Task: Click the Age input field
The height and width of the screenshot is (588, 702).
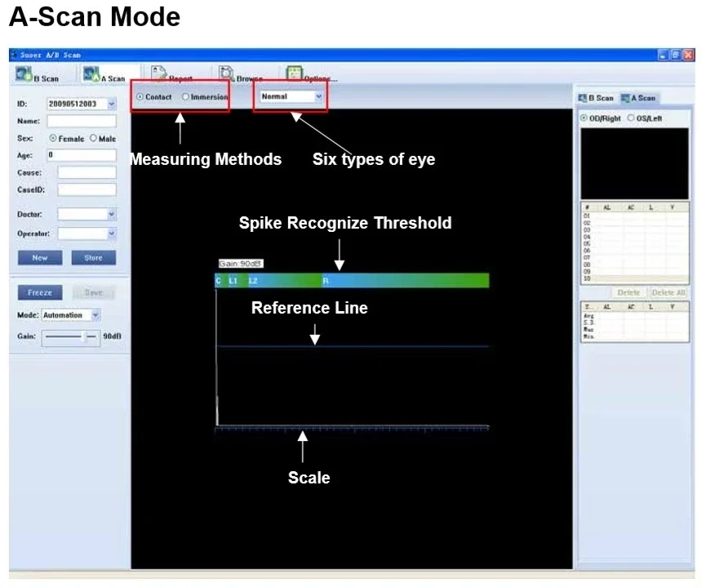Action: (x=82, y=155)
